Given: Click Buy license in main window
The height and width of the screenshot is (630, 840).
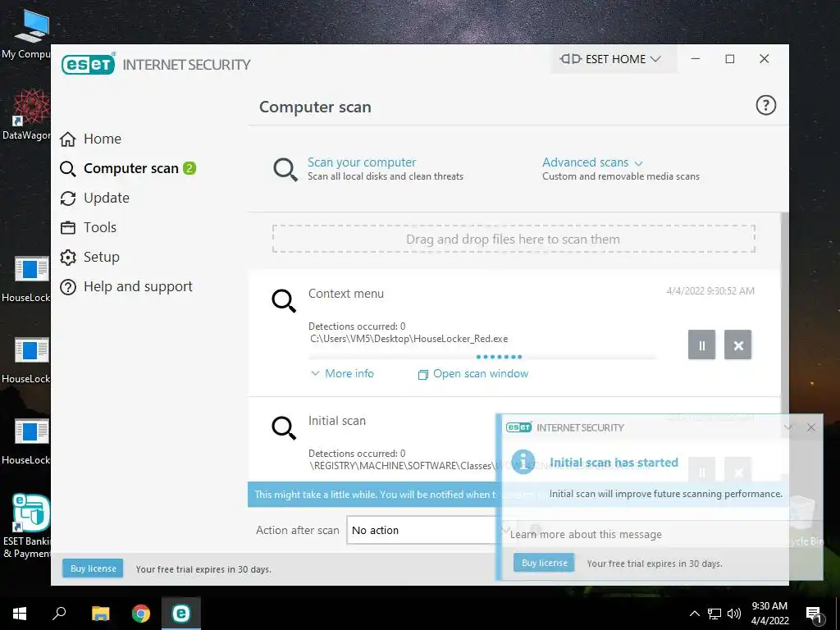Looking at the screenshot, I should [94, 568].
